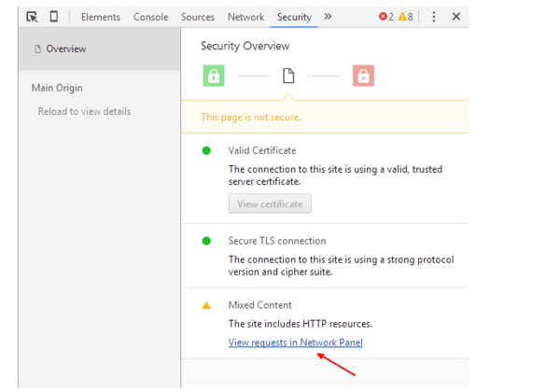Click the yellow warning count icon
The height and width of the screenshot is (392, 560).
point(402,17)
